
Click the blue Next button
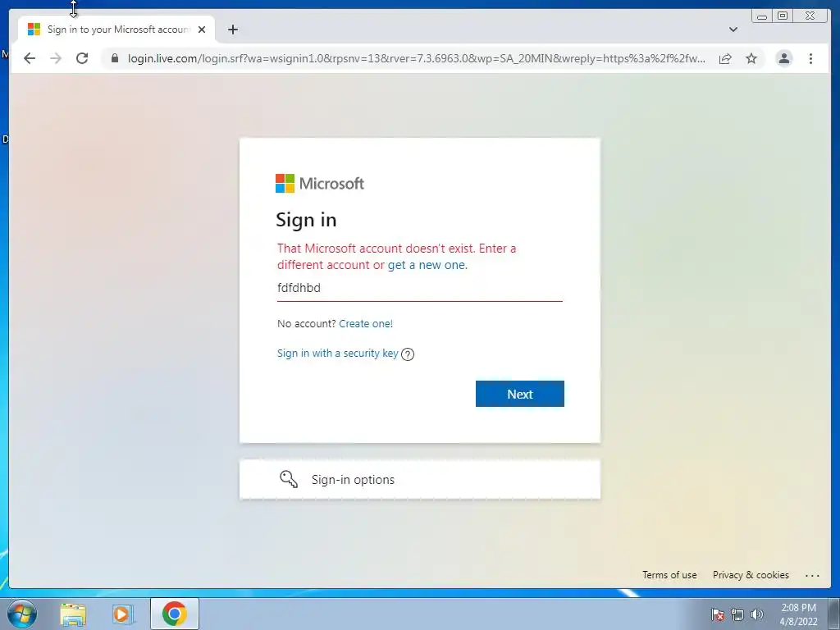(x=519, y=394)
